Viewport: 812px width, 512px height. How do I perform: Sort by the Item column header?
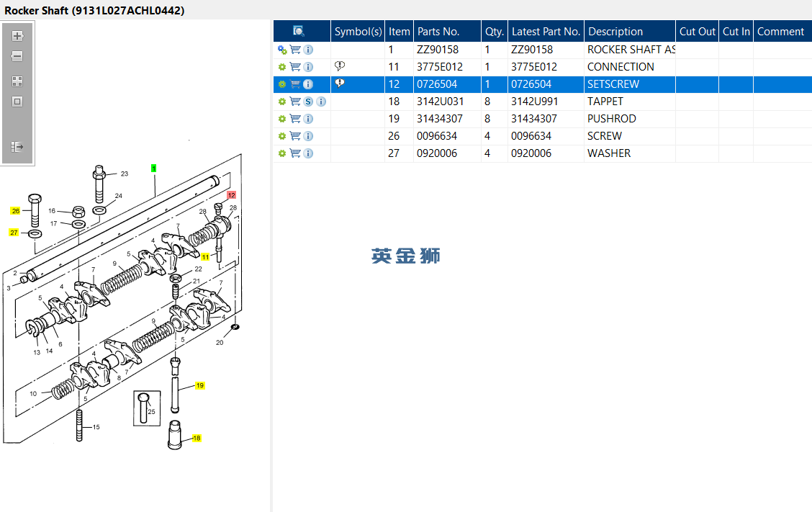pyautogui.click(x=400, y=31)
